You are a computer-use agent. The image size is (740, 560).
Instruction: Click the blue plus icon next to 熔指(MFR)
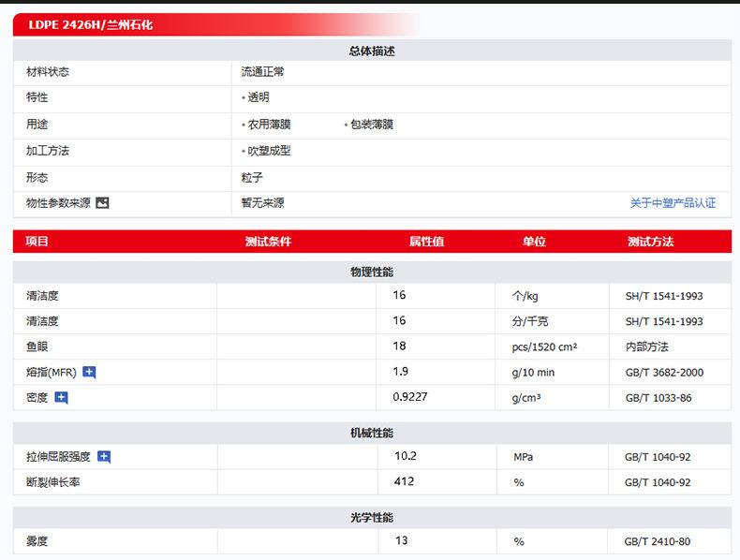pos(89,372)
